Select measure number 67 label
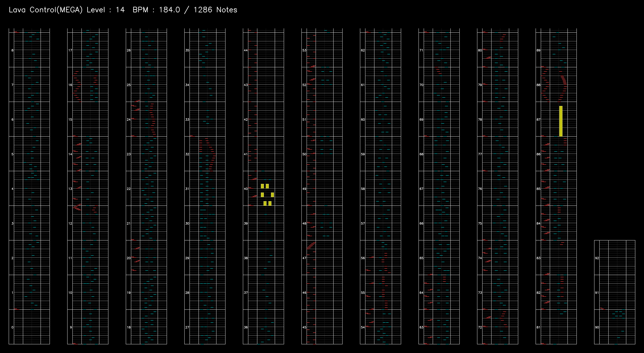Screen dimensions: 644x353 [421, 189]
